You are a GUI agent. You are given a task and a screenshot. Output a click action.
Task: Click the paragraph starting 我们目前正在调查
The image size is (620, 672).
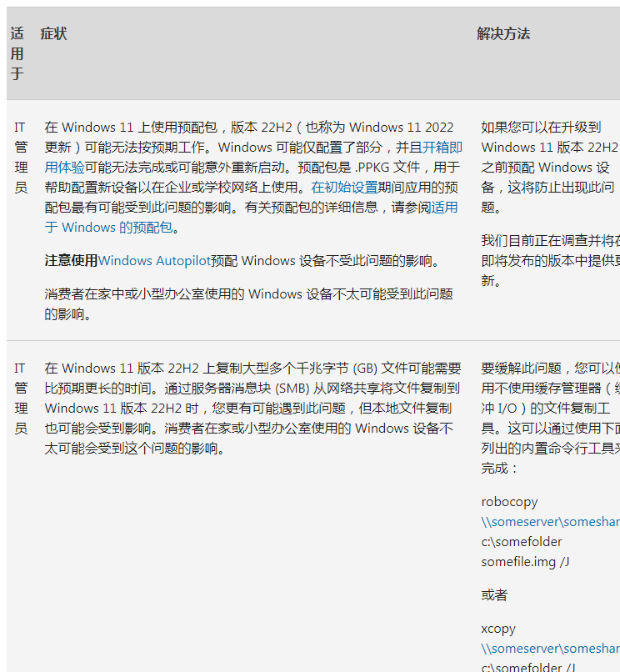[x=550, y=261]
